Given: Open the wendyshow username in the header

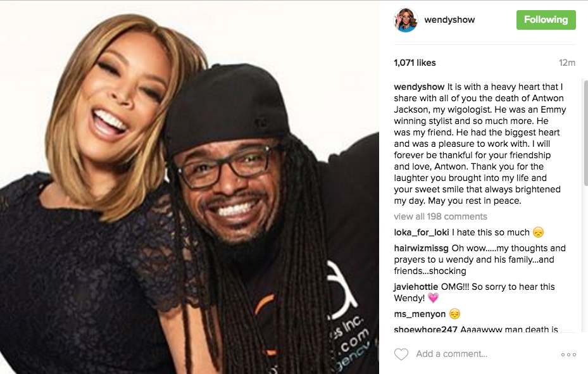Looking at the screenshot, I should [x=449, y=20].
